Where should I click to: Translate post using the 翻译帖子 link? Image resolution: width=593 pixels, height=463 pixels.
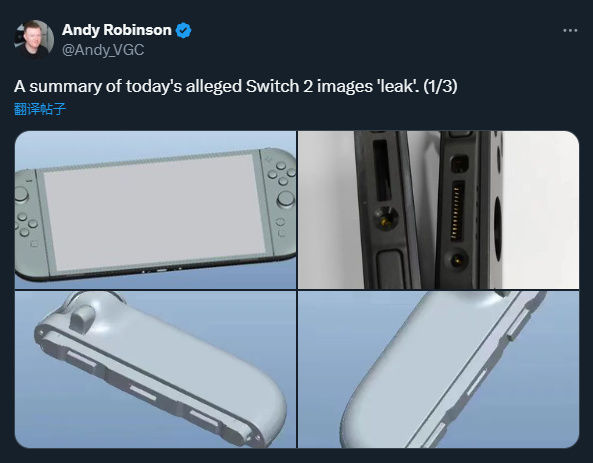tap(40, 109)
